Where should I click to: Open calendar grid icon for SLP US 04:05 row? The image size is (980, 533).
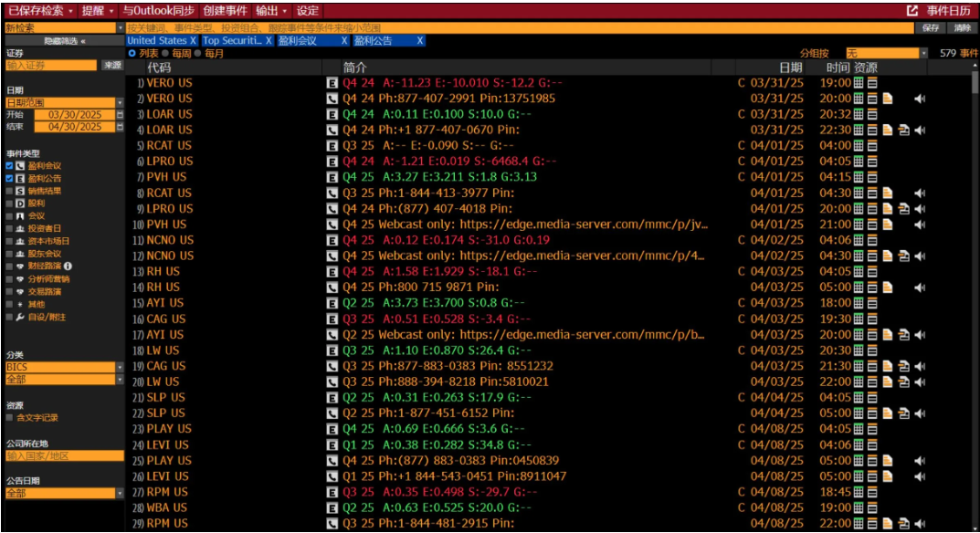(859, 397)
